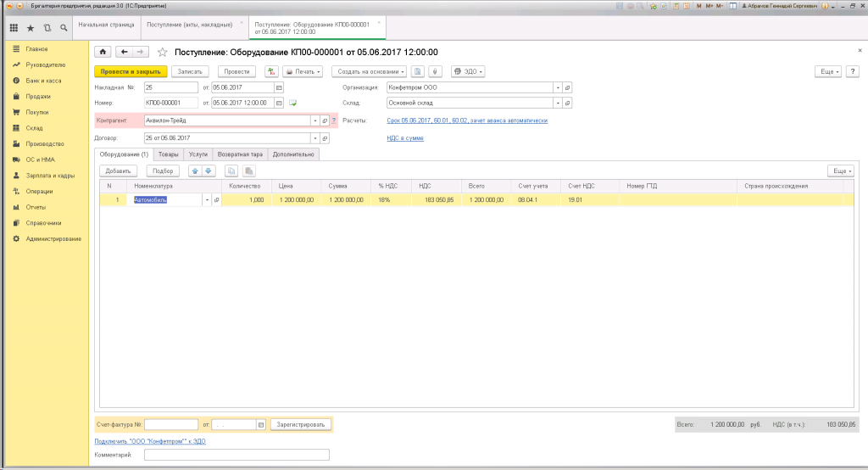Click Добавить row button
The height and width of the screenshot is (470, 868).
pyautogui.click(x=118, y=171)
